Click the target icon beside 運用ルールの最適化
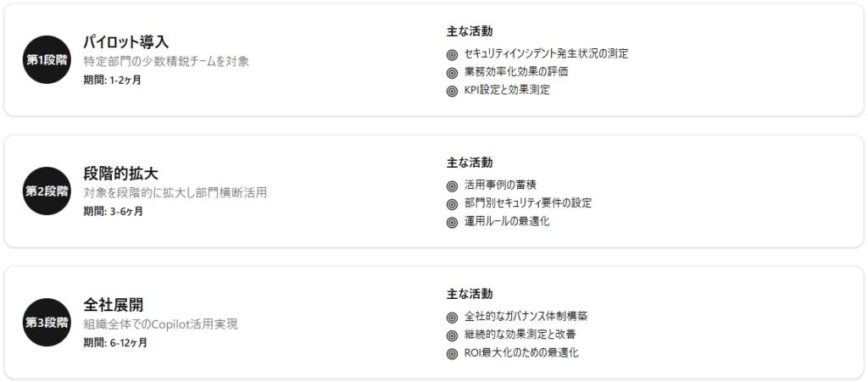868x382 pixels. (452, 223)
